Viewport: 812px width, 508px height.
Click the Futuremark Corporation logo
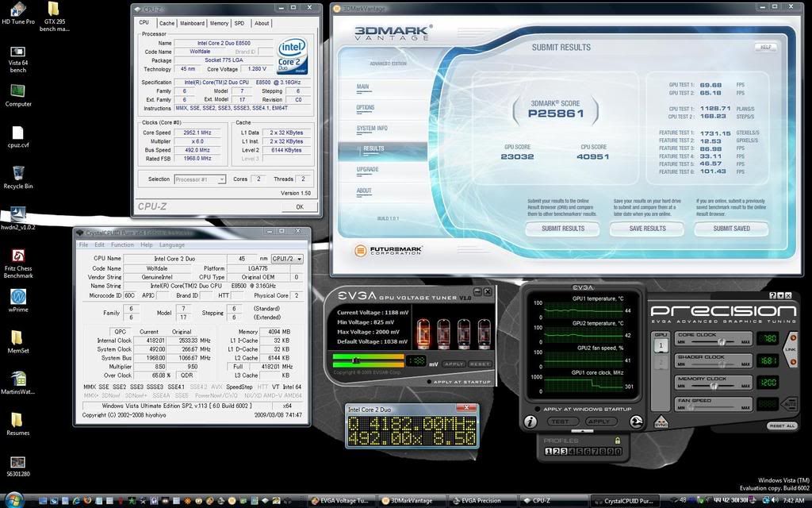(x=389, y=251)
